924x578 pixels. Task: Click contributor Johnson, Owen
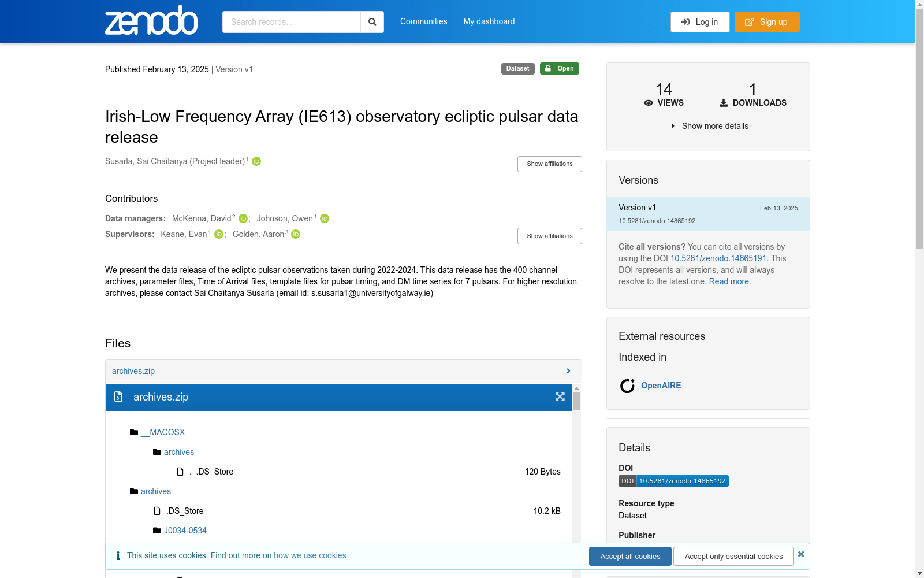tap(285, 218)
